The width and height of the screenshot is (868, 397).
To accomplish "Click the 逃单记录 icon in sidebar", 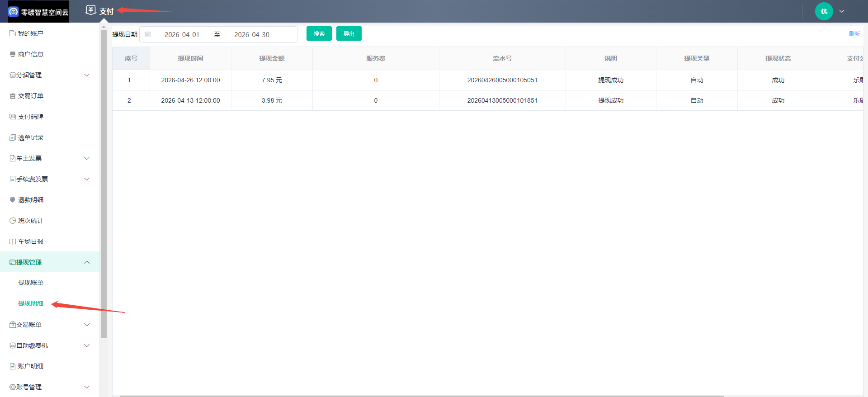I will (13, 137).
